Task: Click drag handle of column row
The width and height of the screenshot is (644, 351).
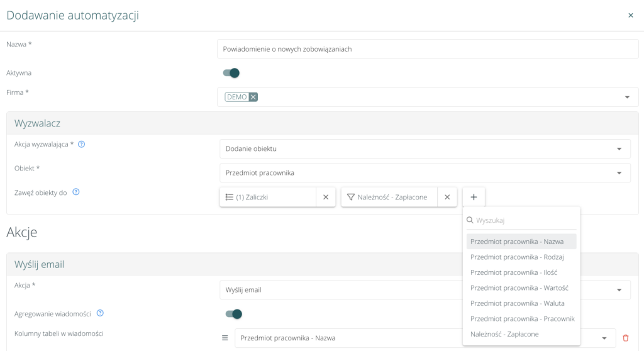Action: 225,338
